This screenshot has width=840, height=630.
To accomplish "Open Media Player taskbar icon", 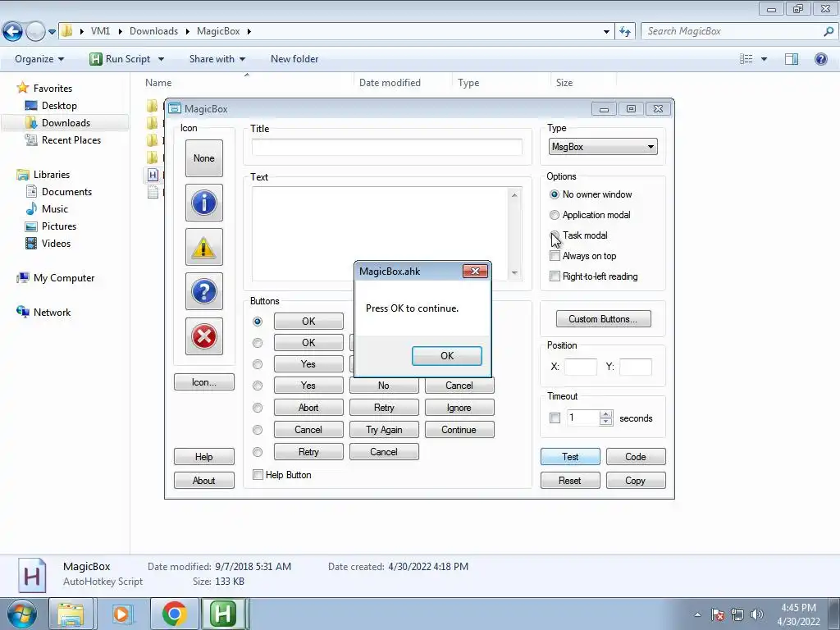I will [x=121, y=614].
